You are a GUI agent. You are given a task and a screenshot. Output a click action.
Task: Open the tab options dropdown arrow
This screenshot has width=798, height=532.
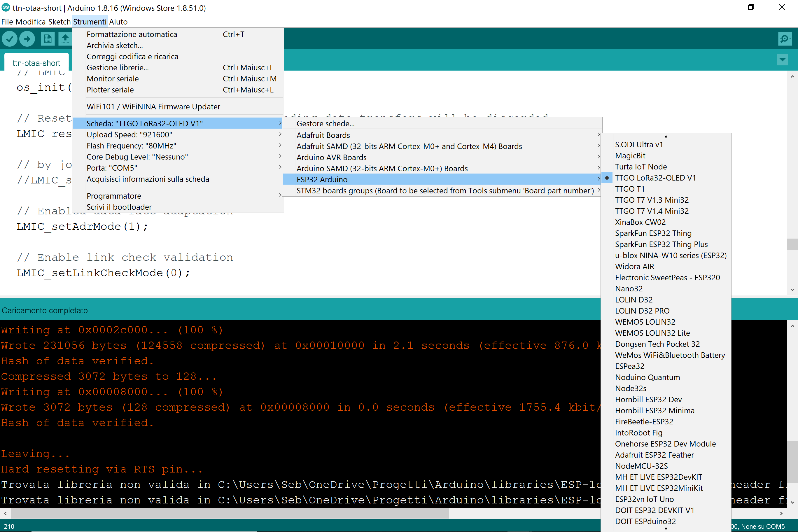(x=782, y=60)
